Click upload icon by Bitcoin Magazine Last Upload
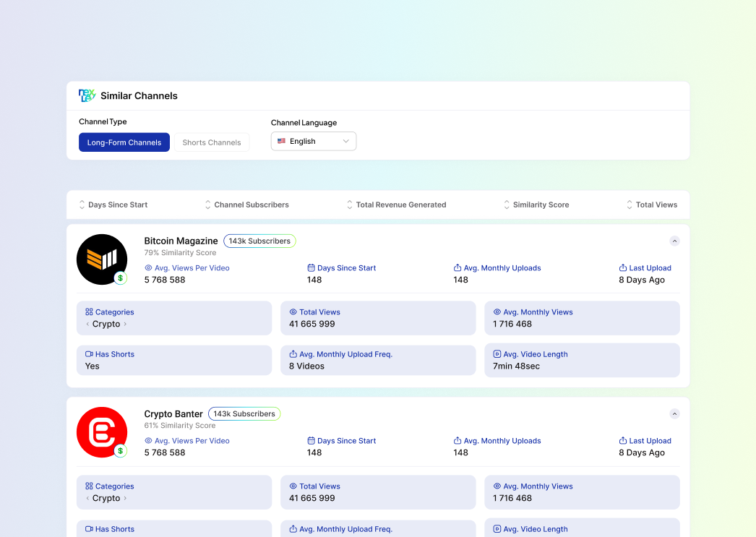 point(623,267)
